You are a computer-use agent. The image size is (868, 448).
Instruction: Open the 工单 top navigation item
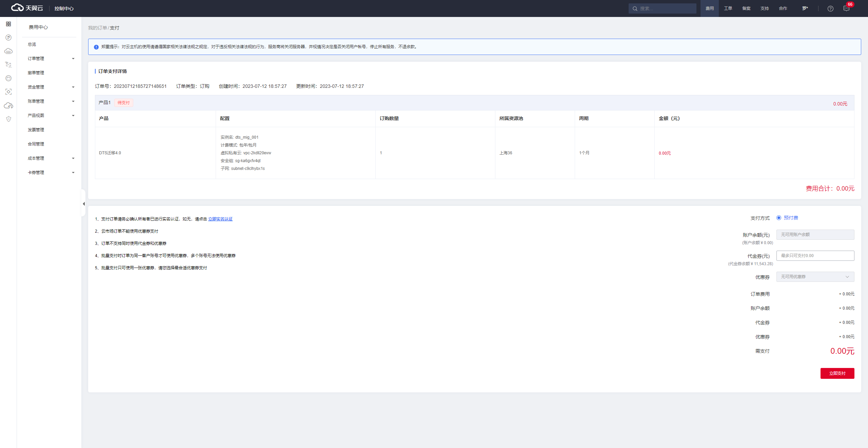[728, 8]
